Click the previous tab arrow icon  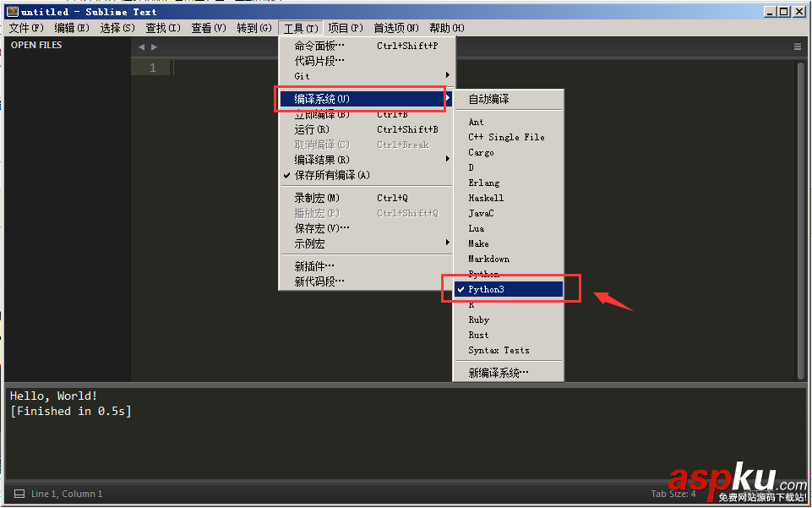141,46
